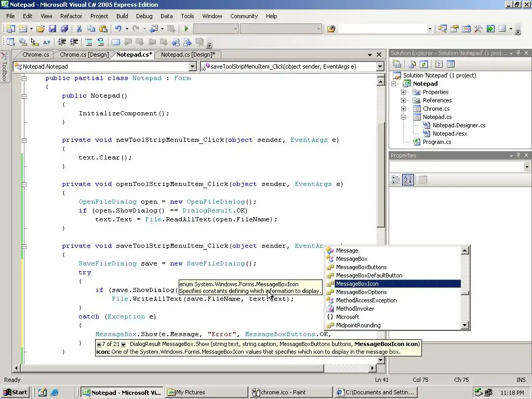Toggle the auto-hide pin on Properties panel
Image resolution: width=532 pixels, height=399 pixels.
click(x=518, y=155)
